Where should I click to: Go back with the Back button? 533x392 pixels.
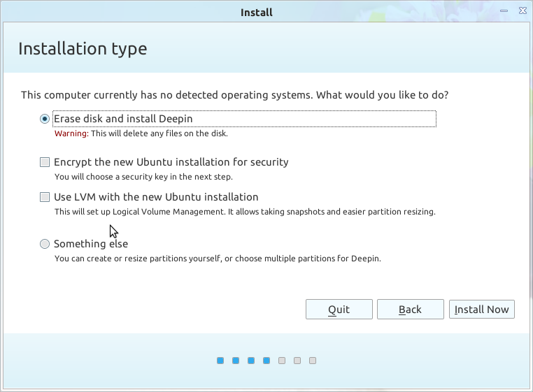(411, 309)
